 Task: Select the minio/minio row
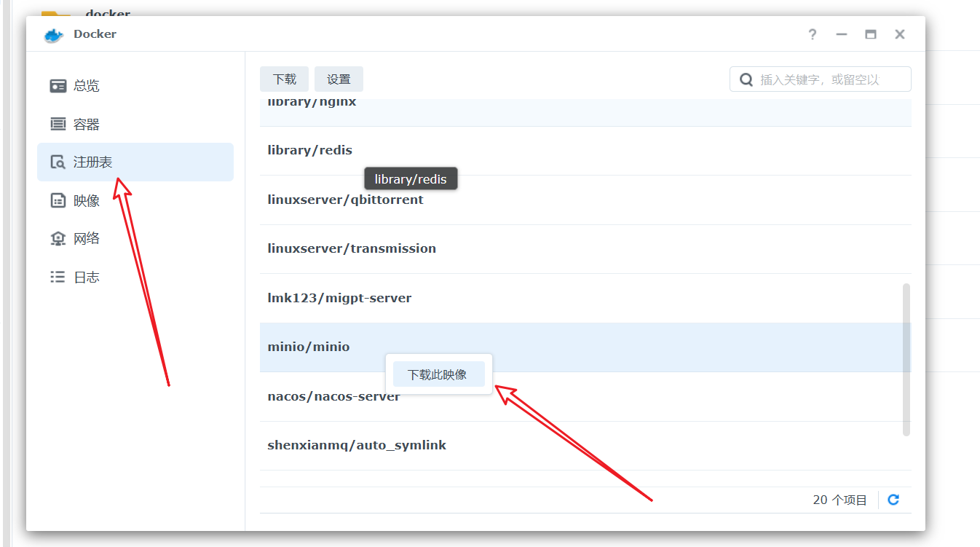(585, 347)
